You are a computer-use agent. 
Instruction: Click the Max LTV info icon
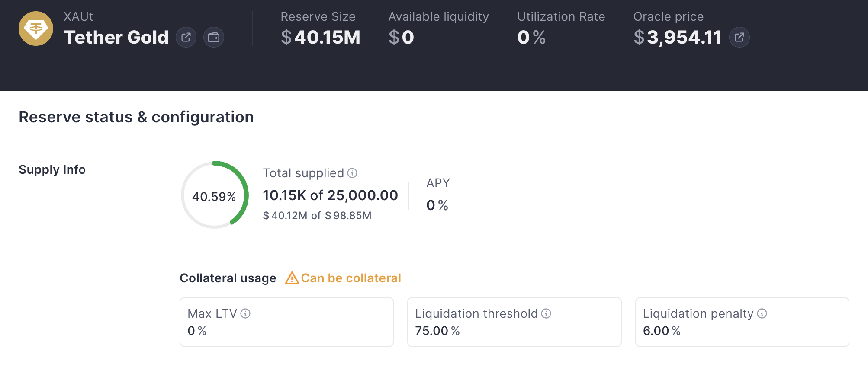245,313
